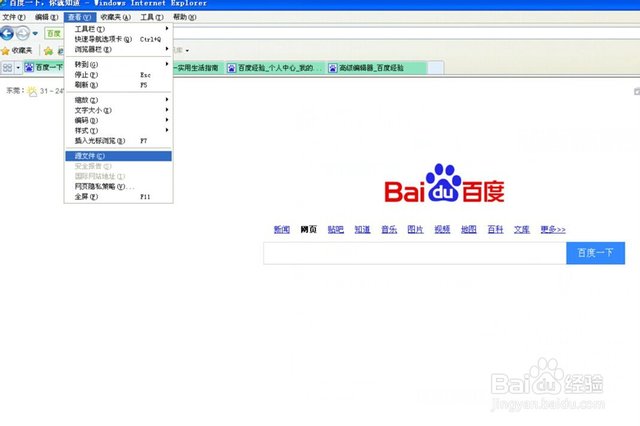The image size is (640, 426).
Task: Choose 全屏(F) full screen entry
Action: tap(118, 197)
